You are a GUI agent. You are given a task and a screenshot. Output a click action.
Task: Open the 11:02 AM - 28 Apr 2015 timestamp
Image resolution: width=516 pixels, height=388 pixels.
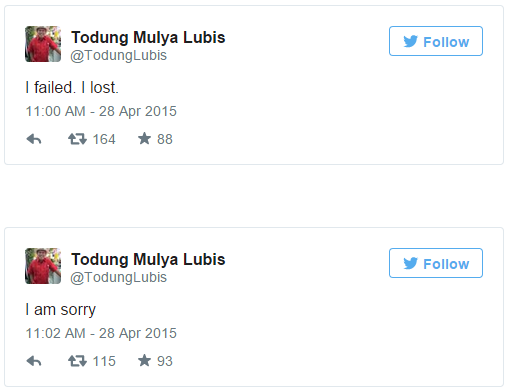point(101,333)
